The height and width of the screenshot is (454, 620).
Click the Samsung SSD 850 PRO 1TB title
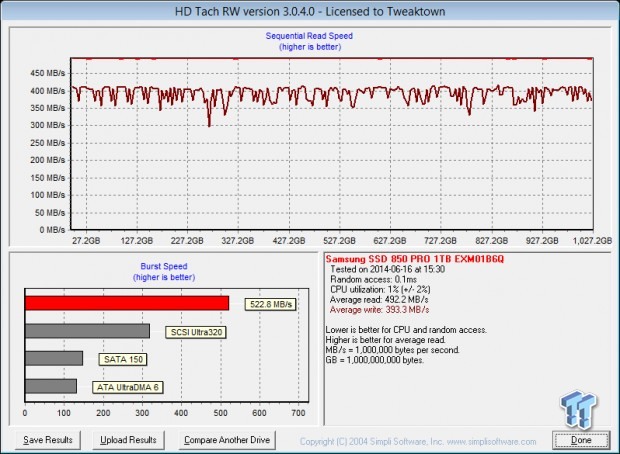[x=415, y=259]
